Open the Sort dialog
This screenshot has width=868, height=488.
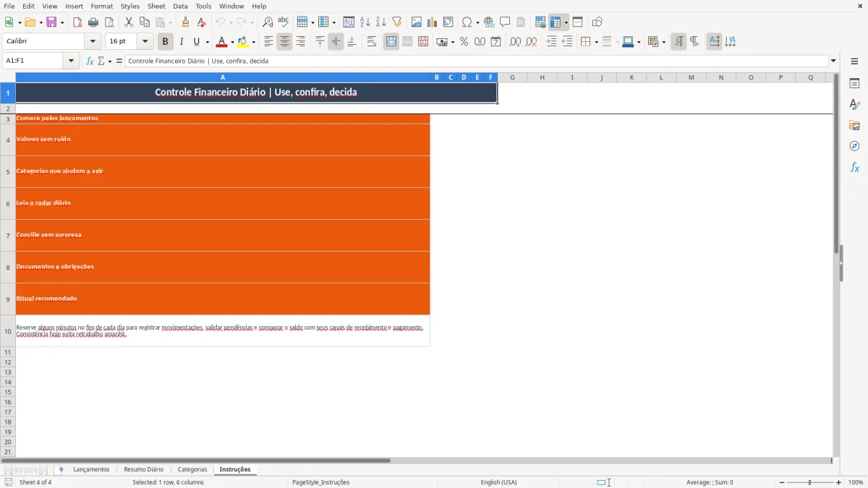(349, 22)
